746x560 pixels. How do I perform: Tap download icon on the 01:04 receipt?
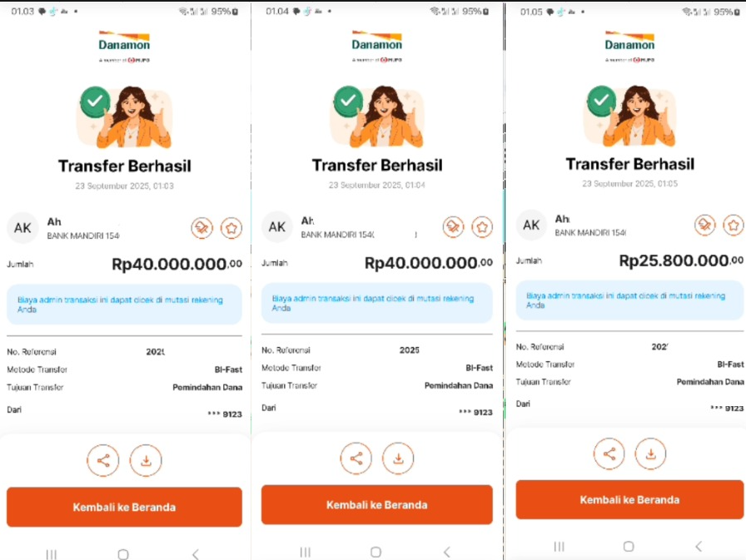pyautogui.click(x=398, y=458)
